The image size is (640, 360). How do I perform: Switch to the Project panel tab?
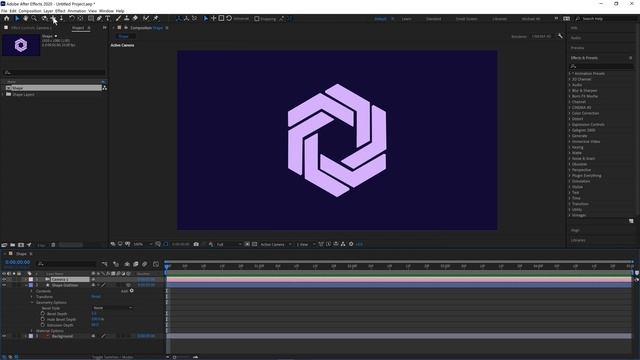coord(78,28)
